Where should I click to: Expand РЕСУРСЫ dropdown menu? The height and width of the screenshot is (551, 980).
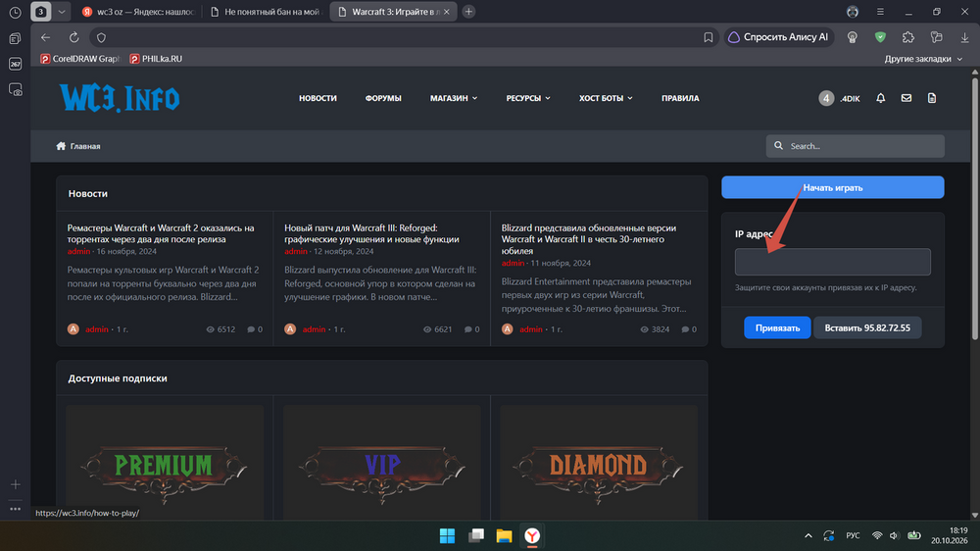coord(528,98)
